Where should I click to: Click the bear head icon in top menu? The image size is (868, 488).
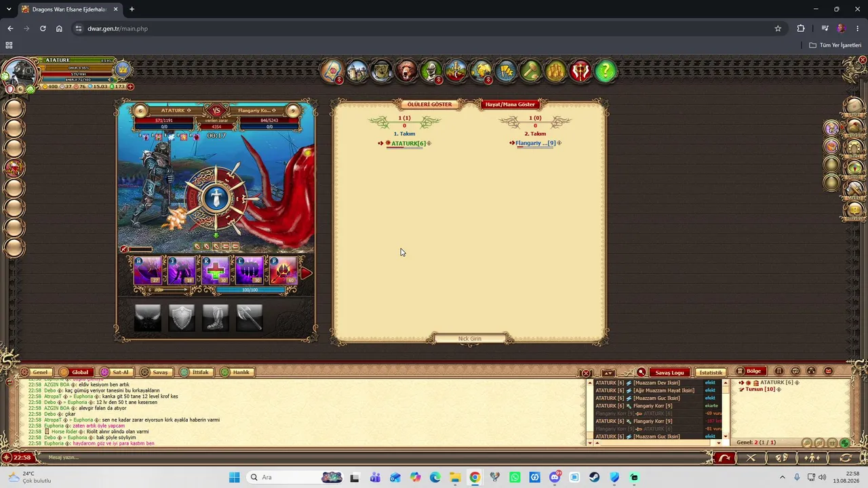406,70
